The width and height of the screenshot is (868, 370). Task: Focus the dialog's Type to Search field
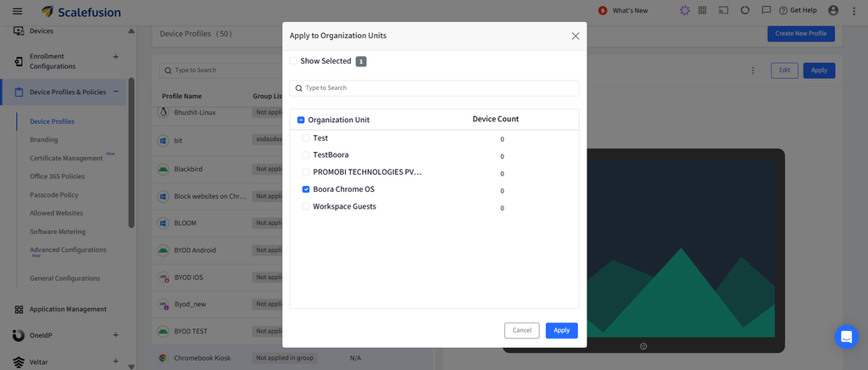[x=434, y=88]
